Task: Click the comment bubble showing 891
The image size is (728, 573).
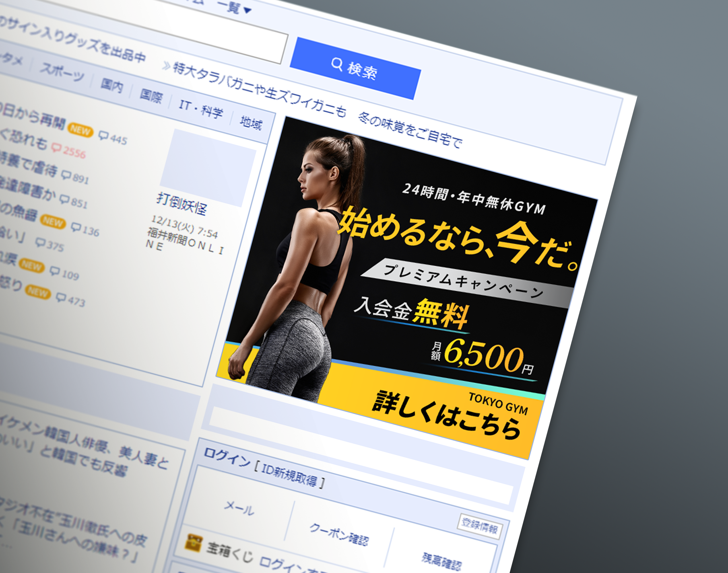Action: (66, 175)
